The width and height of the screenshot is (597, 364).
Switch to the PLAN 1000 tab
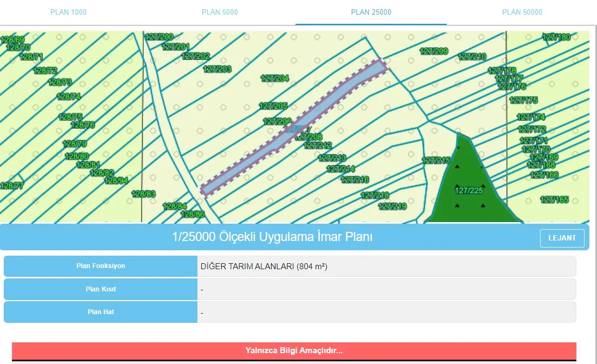pyautogui.click(x=68, y=12)
